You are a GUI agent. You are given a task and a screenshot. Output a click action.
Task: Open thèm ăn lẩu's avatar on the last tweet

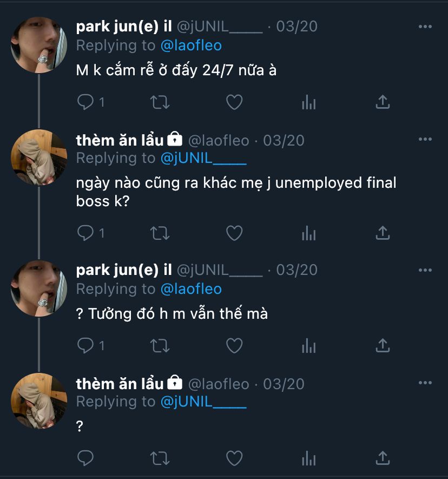tap(39, 401)
